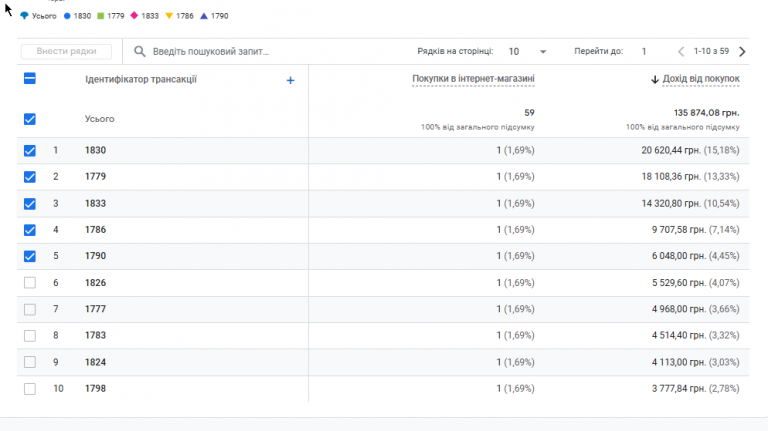The image size is (768, 431).
Task: Click the green 1779 legend square
Action: click(x=101, y=16)
